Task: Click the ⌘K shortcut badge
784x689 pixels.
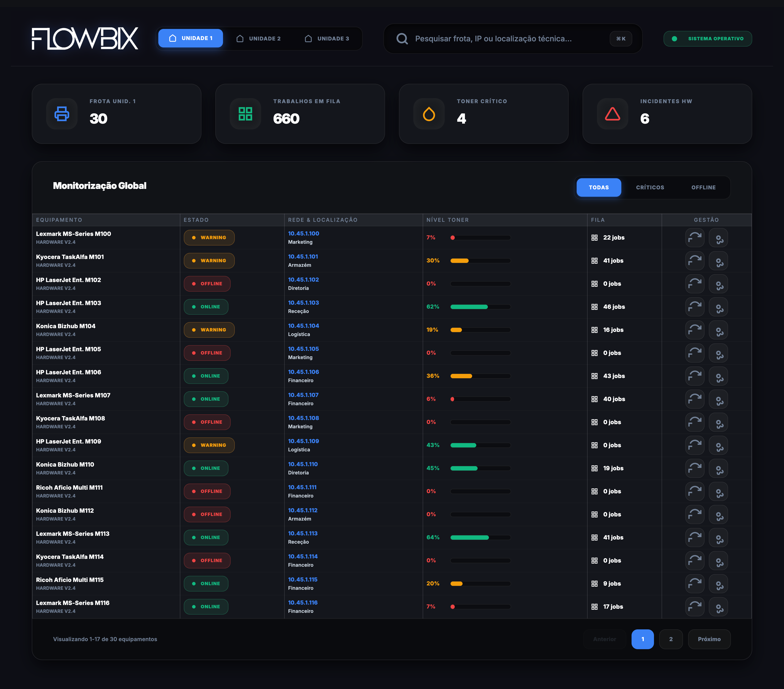Action: (621, 39)
